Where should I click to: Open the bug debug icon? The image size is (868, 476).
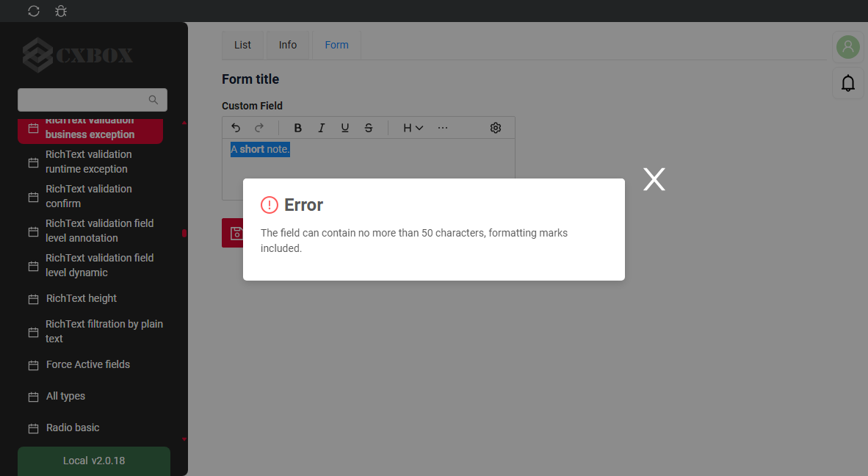(61, 11)
